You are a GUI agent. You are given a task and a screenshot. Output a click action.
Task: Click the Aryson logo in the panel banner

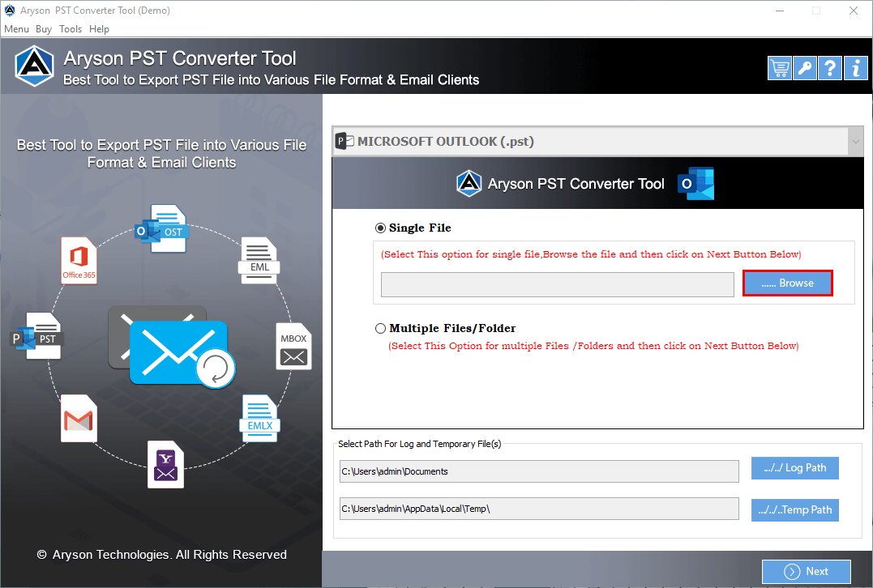tap(469, 184)
